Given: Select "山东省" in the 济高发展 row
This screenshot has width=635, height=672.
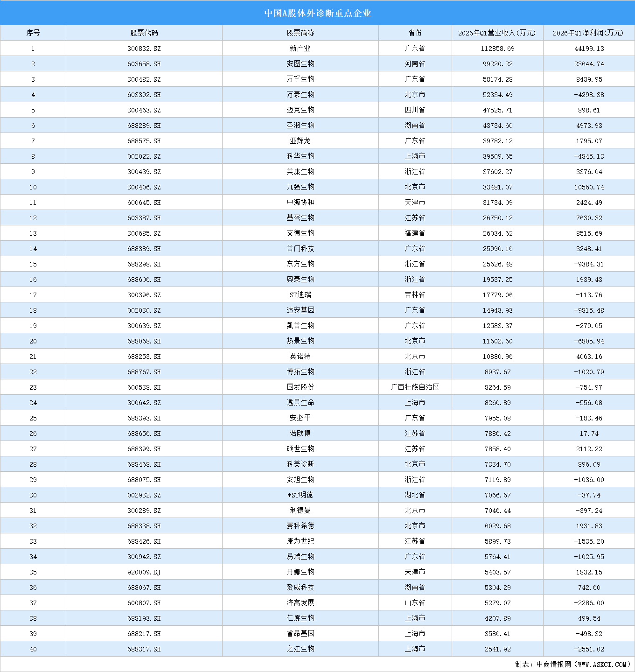Looking at the screenshot, I should (415, 603).
